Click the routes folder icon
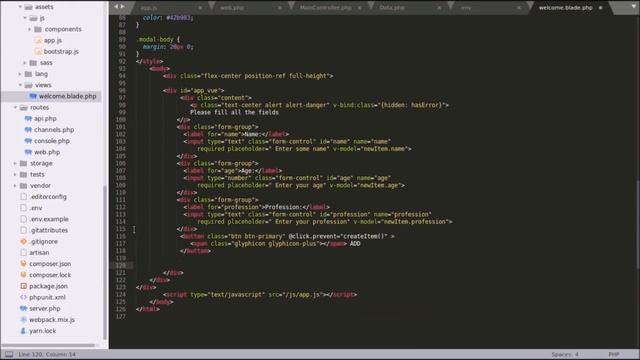 24,107
